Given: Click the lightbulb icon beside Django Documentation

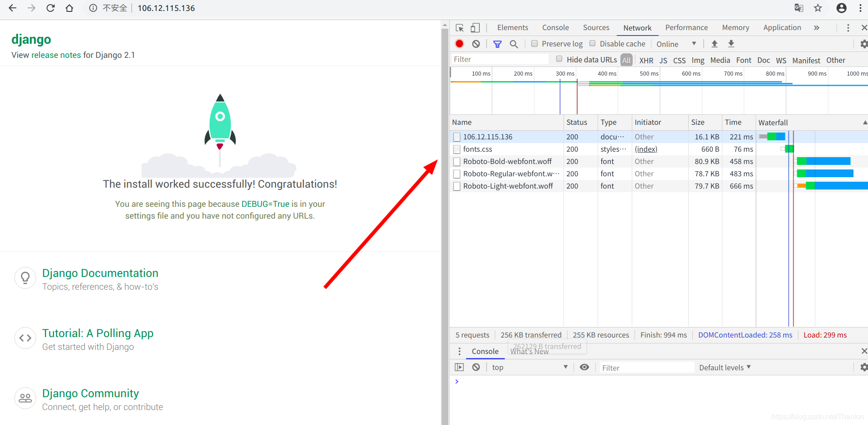Looking at the screenshot, I should [x=25, y=278].
